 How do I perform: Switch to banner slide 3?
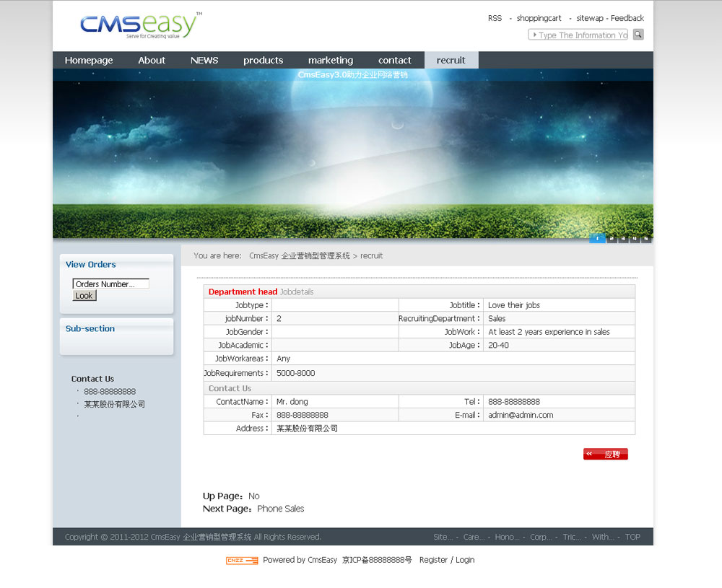coord(623,239)
